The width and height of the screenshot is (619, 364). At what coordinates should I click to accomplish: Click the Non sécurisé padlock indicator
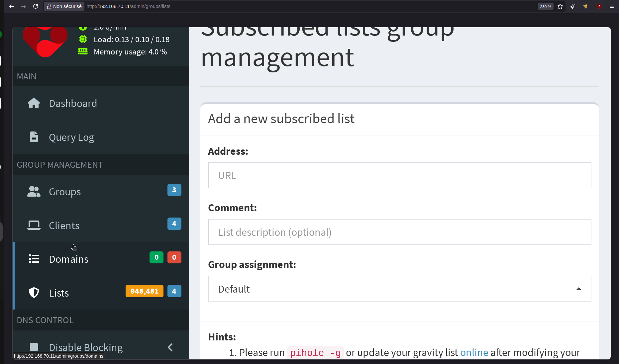click(64, 6)
